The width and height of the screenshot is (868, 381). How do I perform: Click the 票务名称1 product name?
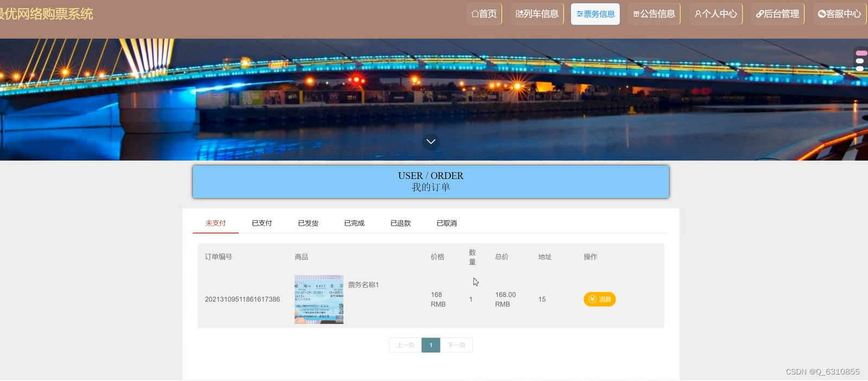(363, 285)
